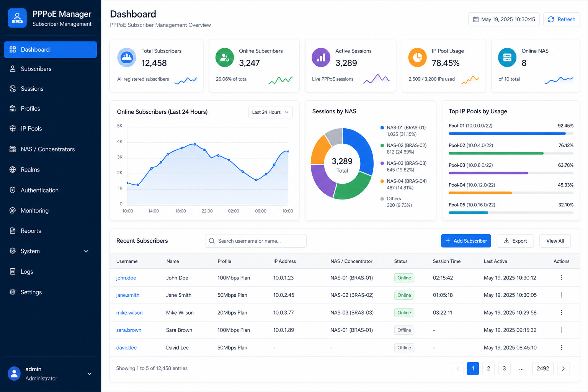This screenshot has height=392, width=588.
Task: Open actions menu for david.lee row
Action: (562, 348)
